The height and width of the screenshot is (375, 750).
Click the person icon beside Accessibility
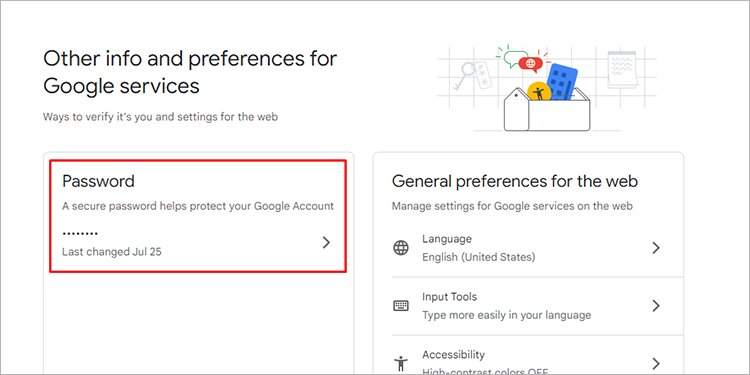click(401, 364)
